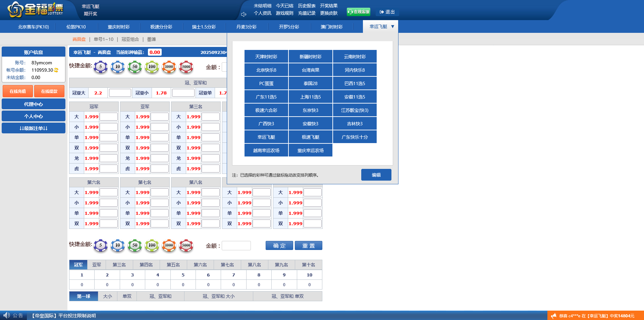
Task: Click the 冠军 大 bet input field
Action: click(x=109, y=117)
